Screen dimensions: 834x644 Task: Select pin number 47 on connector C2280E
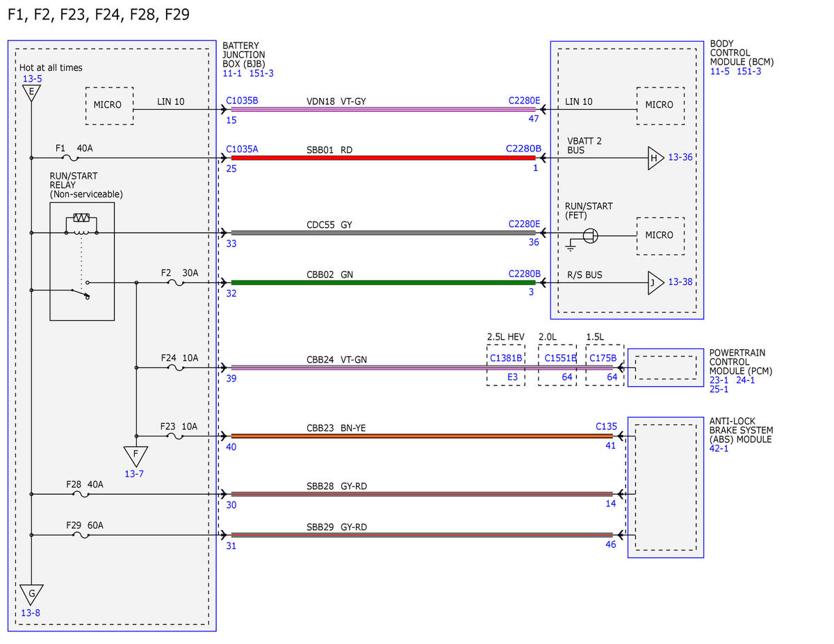tap(534, 119)
